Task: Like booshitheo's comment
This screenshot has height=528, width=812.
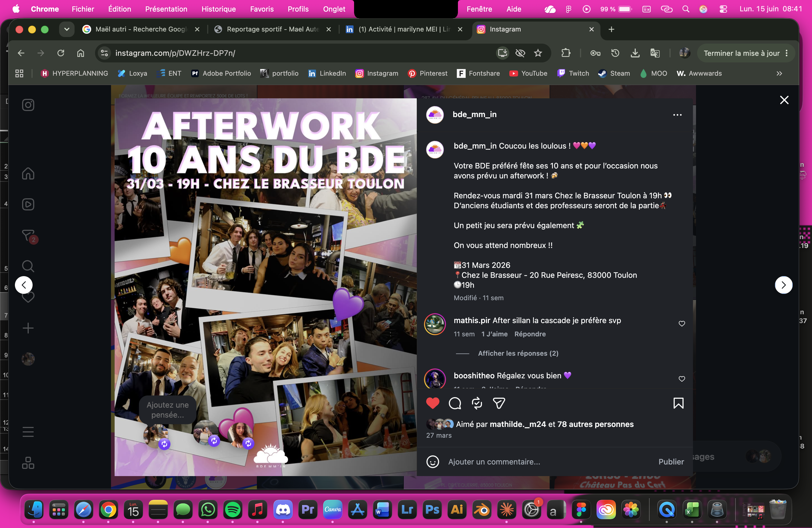Action: click(x=682, y=379)
